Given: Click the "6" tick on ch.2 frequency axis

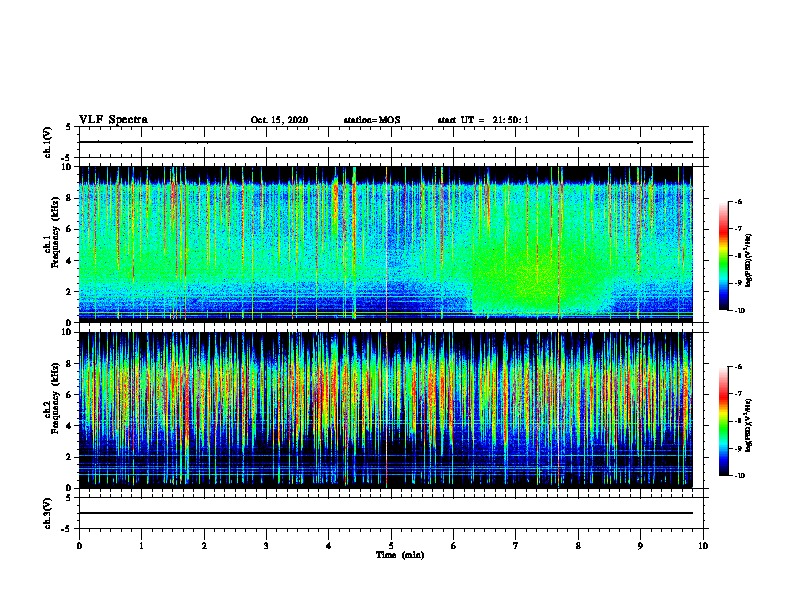Looking at the screenshot, I should pyautogui.click(x=70, y=395).
